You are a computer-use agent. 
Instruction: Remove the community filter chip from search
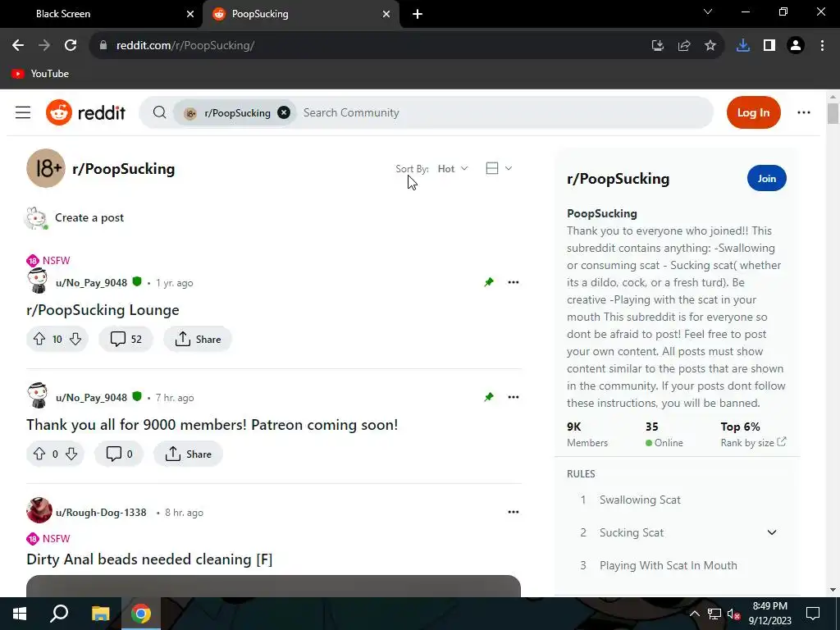coord(284,112)
